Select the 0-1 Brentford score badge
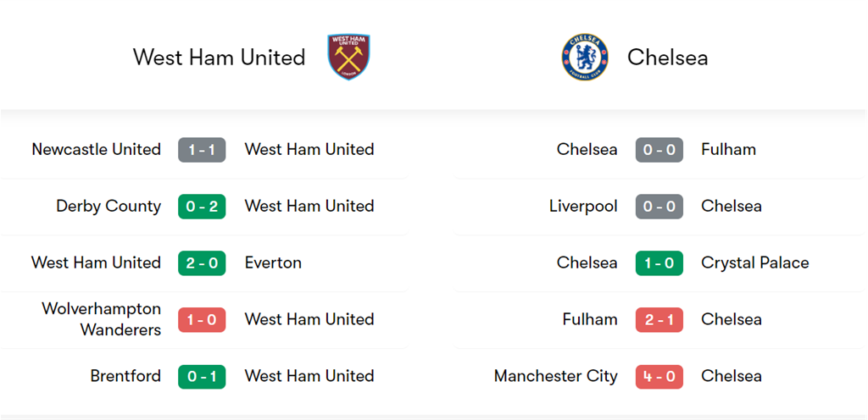Image resolution: width=868 pixels, height=420 pixels. point(202,377)
